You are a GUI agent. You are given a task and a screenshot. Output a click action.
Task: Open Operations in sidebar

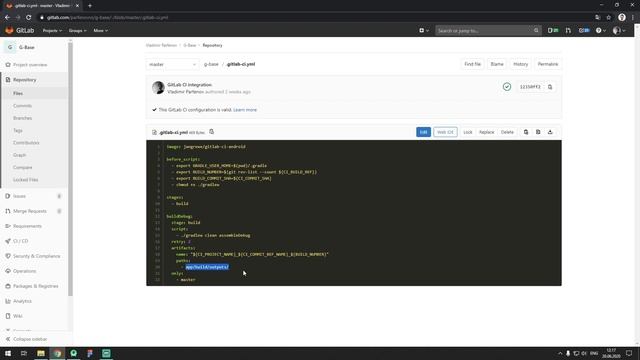tap(24, 271)
